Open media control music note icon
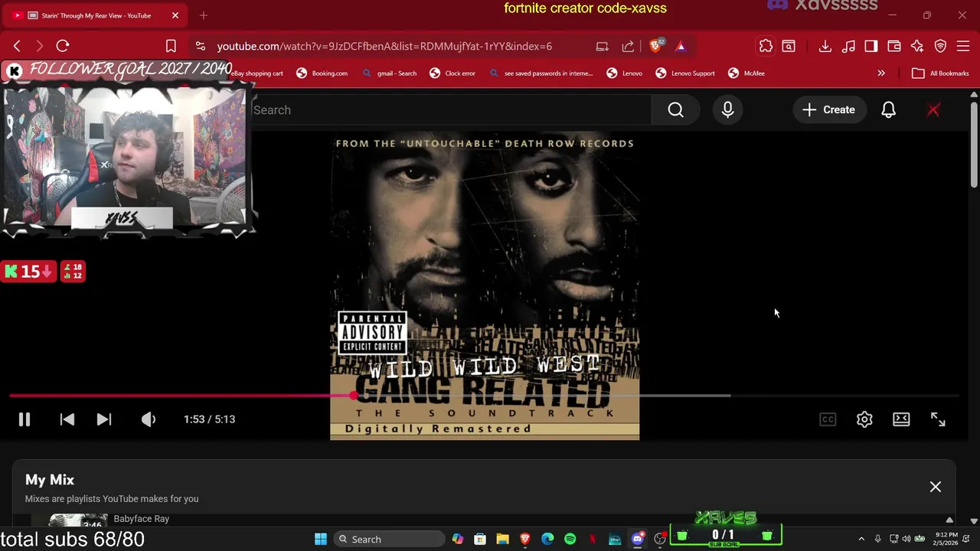This screenshot has height=551, width=980. 848,46
